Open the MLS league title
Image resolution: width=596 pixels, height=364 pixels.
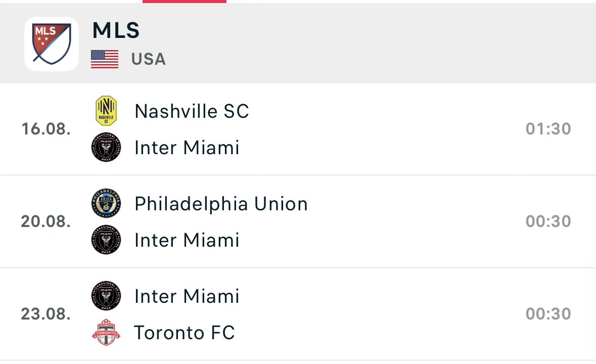(x=116, y=30)
